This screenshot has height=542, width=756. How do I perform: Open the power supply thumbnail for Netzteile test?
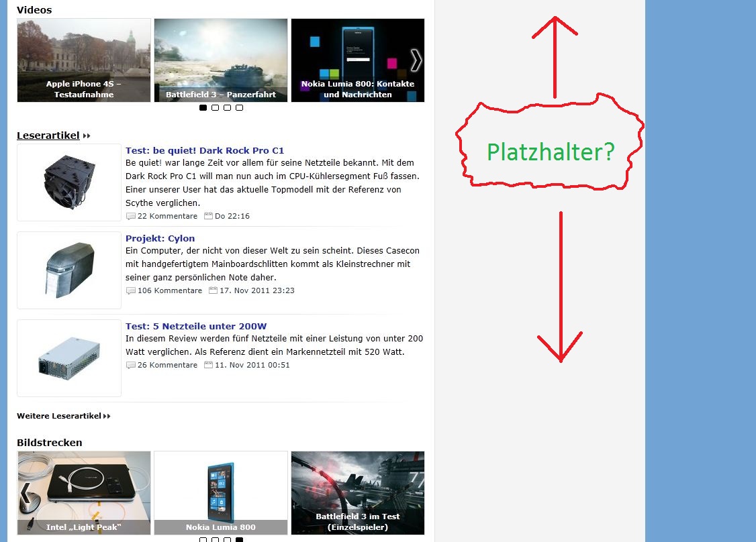pyautogui.click(x=69, y=358)
